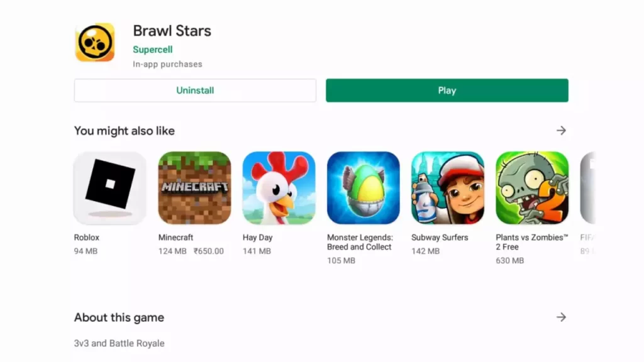Launch the game with the Play button

click(x=447, y=90)
